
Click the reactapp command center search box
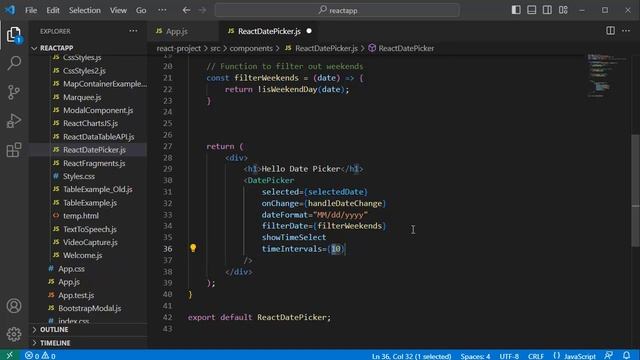click(337, 10)
